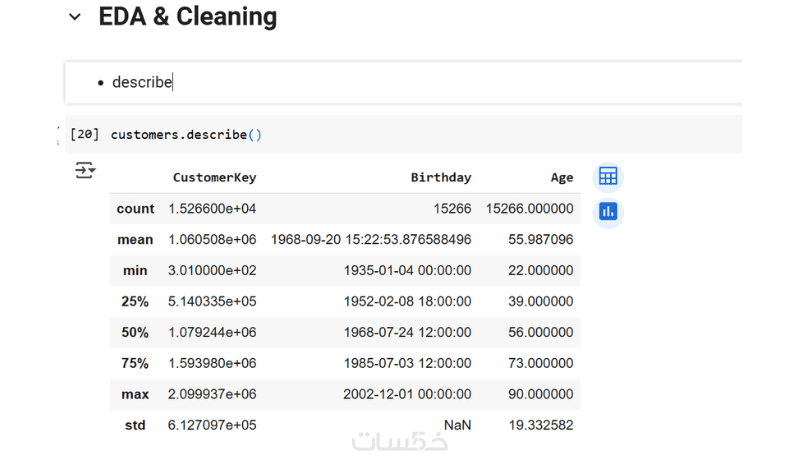This screenshot has height=460, width=800.
Task: Collapse the EDA & Cleaning section
Action: [74, 17]
